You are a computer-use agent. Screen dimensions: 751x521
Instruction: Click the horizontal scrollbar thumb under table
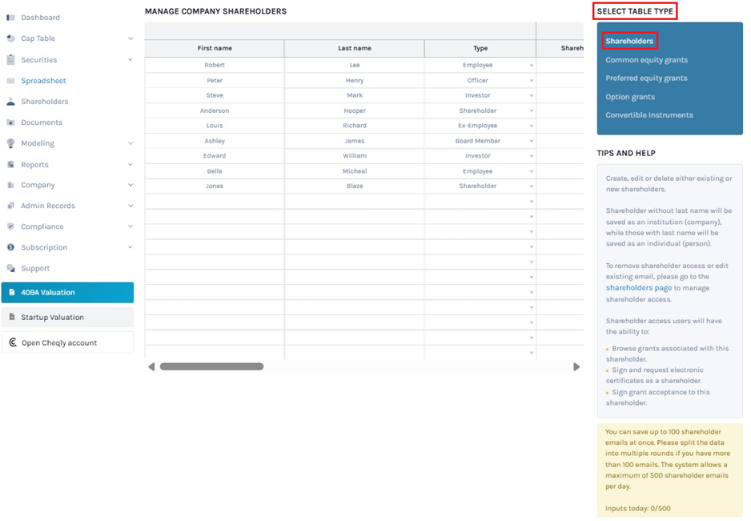(x=212, y=367)
